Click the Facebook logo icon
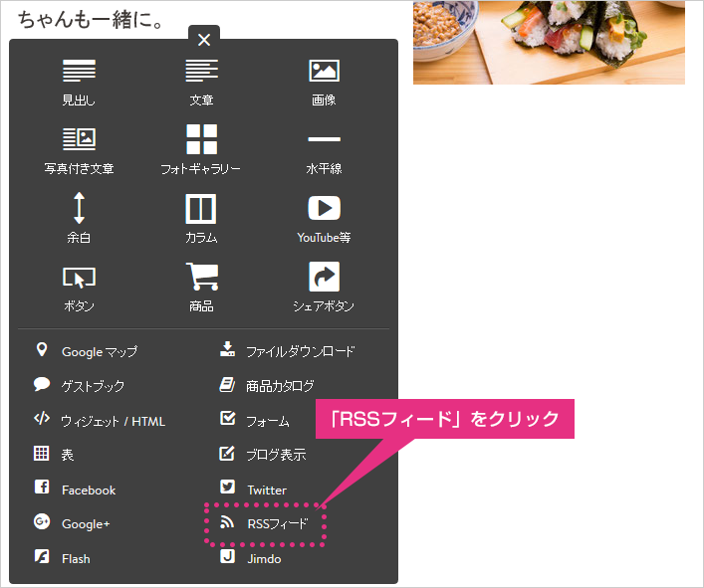Viewport: 704px width, 588px height. pos(42,487)
